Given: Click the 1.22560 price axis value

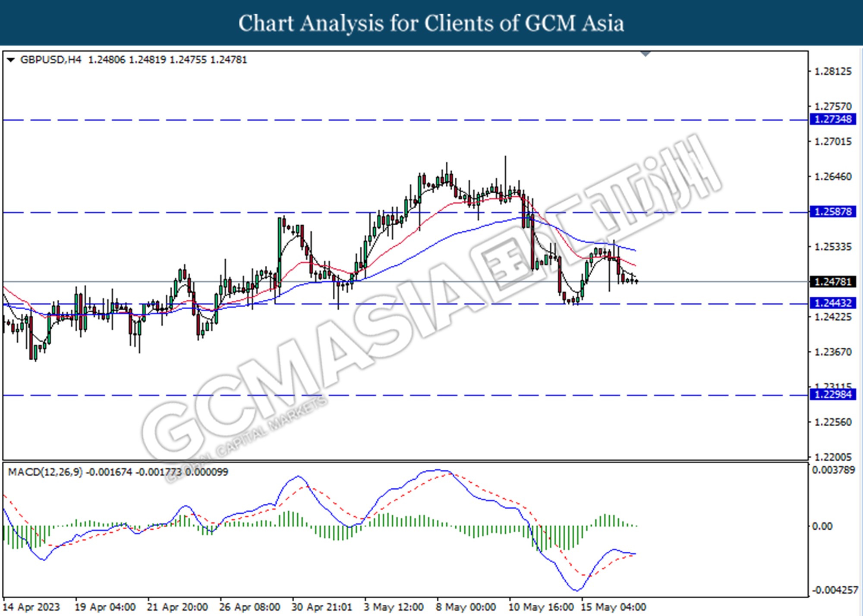Looking at the screenshot, I should 833,422.
